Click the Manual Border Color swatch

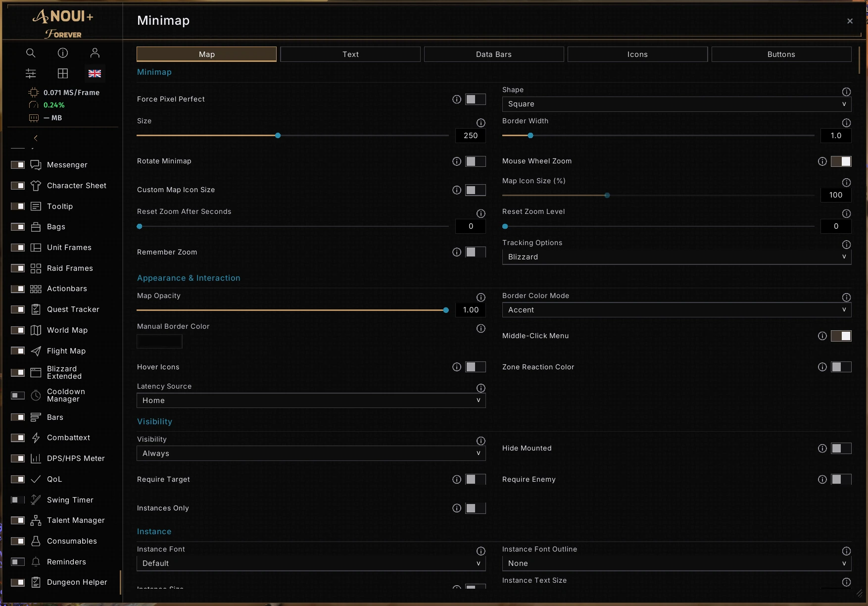(159, 342)
